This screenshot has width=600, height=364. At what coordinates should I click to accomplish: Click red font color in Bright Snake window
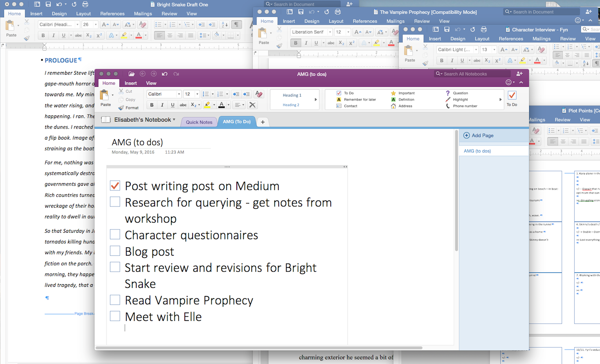[x=139, y=36]
